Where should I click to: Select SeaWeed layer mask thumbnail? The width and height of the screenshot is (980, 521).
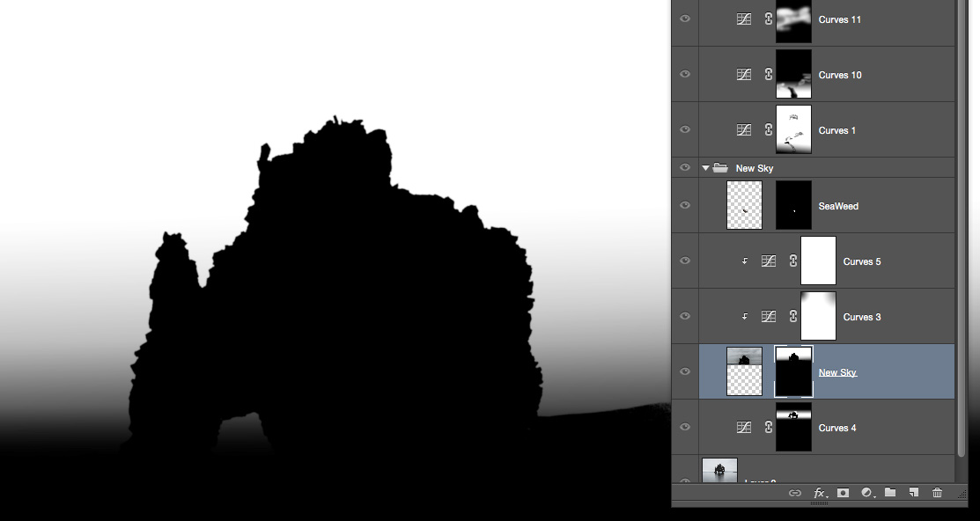(x=793, y=205)
